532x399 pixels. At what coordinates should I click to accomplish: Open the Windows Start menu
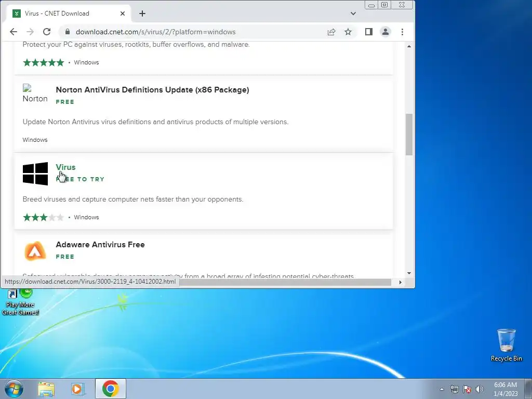pyautogui.click(x=14, y=389)
